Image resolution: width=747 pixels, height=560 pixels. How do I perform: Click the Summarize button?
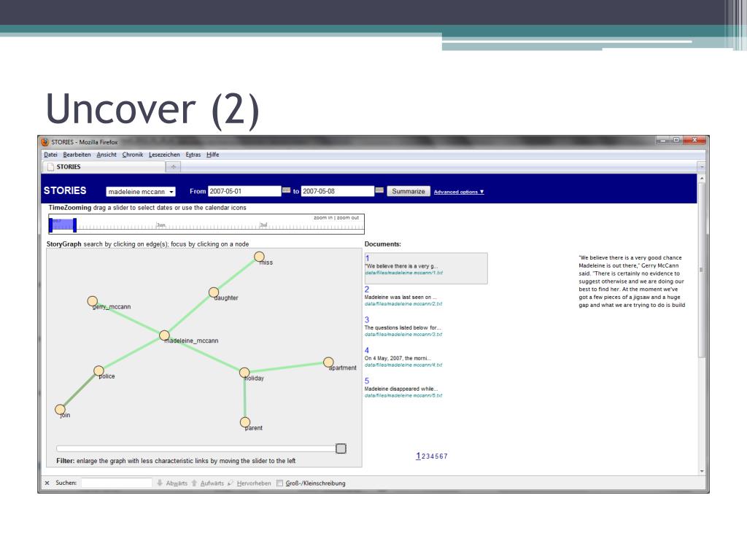(409, 191)
